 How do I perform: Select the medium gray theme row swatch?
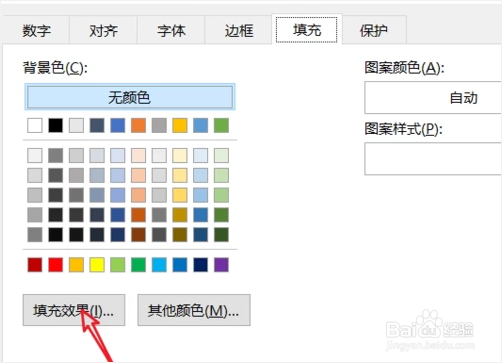pyautogui.click(x=159, y=126)
